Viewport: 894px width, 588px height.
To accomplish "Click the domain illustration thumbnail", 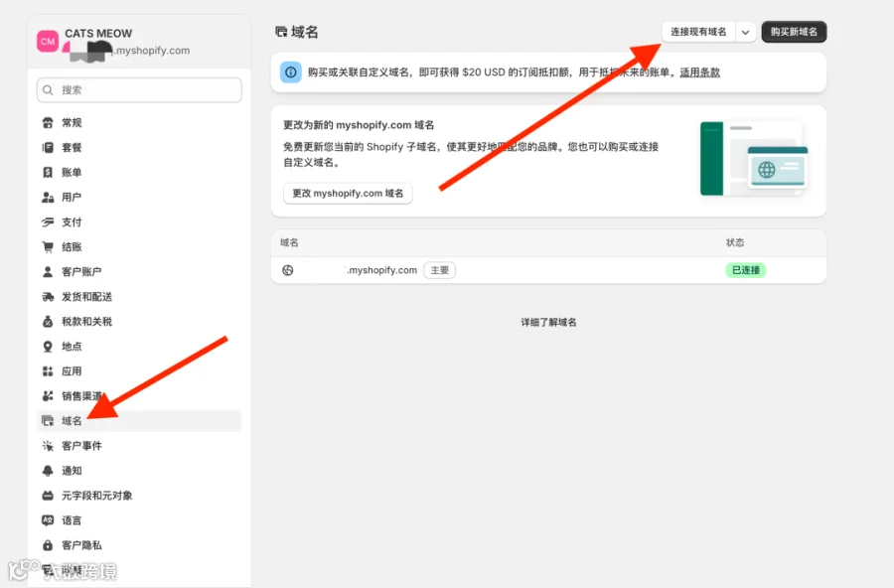I will pyautogui.click(x=754, y=159).
